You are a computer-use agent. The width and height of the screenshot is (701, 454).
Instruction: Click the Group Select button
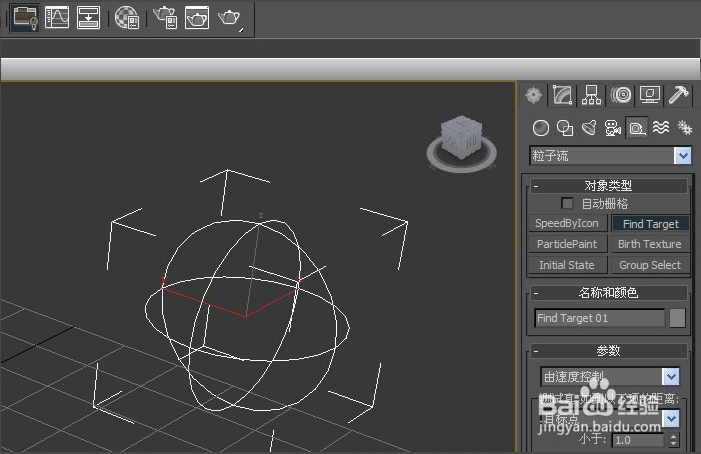pyautogui.click(x=650, y=265)
